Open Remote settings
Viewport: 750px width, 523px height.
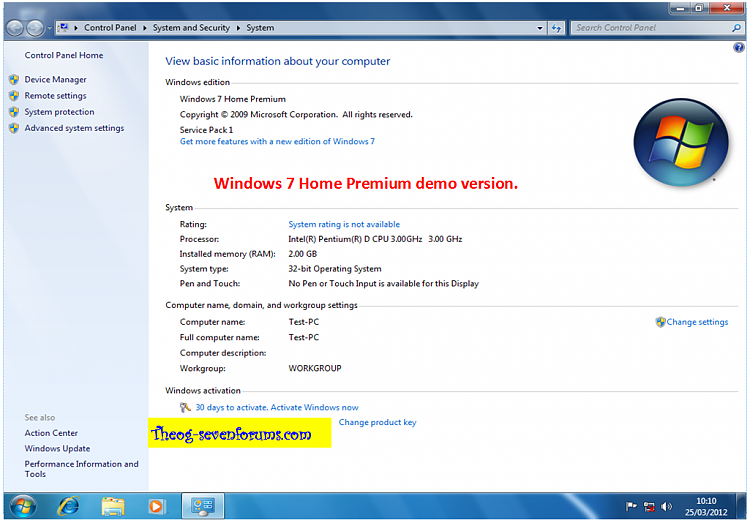[55, 96]
